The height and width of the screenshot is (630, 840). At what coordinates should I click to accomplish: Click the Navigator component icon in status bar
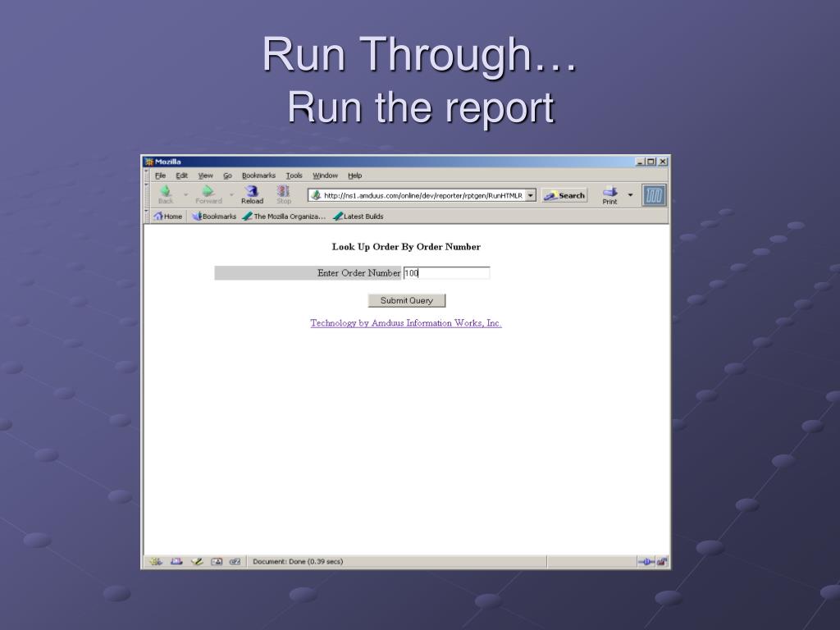156,561
